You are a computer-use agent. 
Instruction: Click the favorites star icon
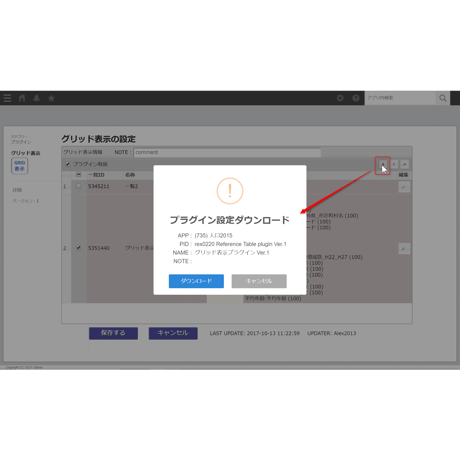pos(51,98)
